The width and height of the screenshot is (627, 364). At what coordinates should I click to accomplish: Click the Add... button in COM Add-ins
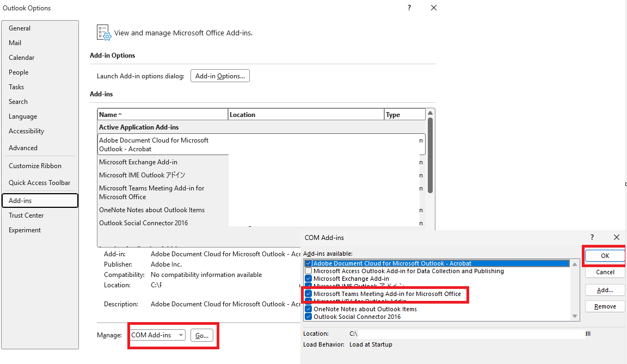(x=605, y=290)
